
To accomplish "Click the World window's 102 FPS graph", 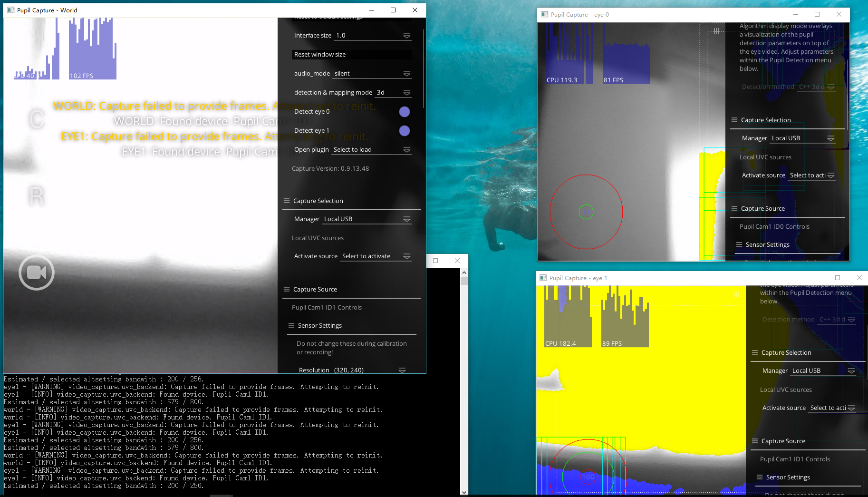I will 93,49.
